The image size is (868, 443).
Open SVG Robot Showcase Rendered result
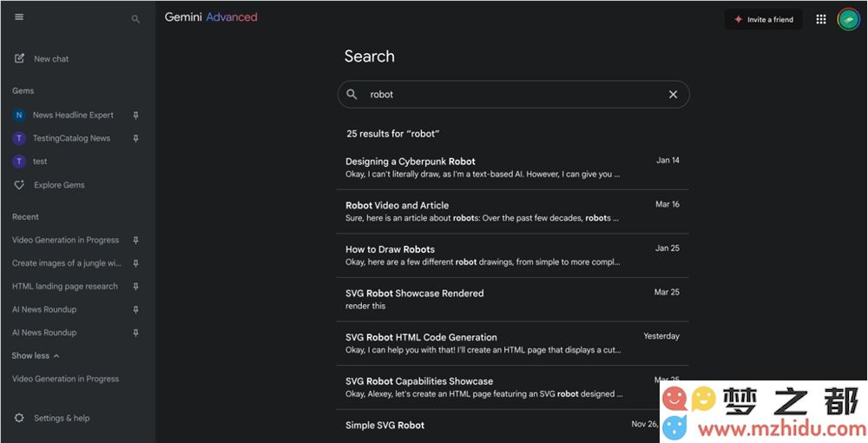(513, 300)
